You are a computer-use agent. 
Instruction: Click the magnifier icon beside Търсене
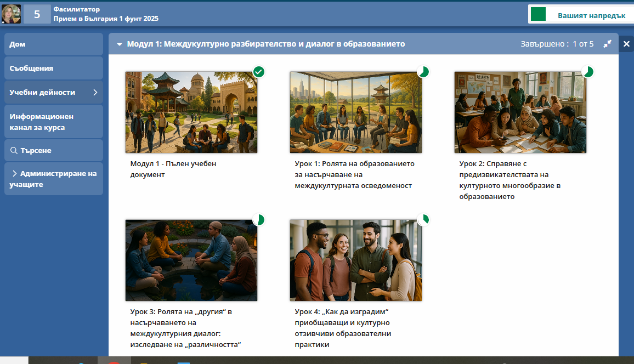(x=14, y=150)
